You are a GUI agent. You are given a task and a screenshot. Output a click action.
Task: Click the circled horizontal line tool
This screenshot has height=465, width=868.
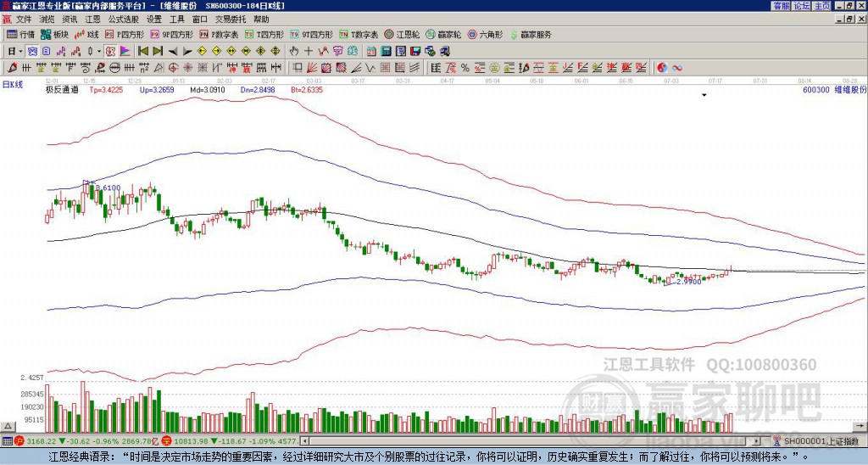tap(114, 68)
